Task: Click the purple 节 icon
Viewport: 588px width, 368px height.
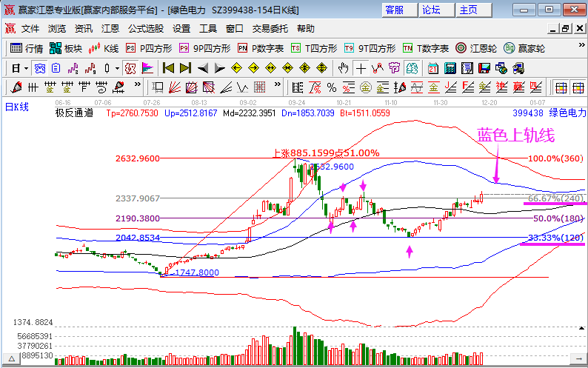Action: (395, 68)
